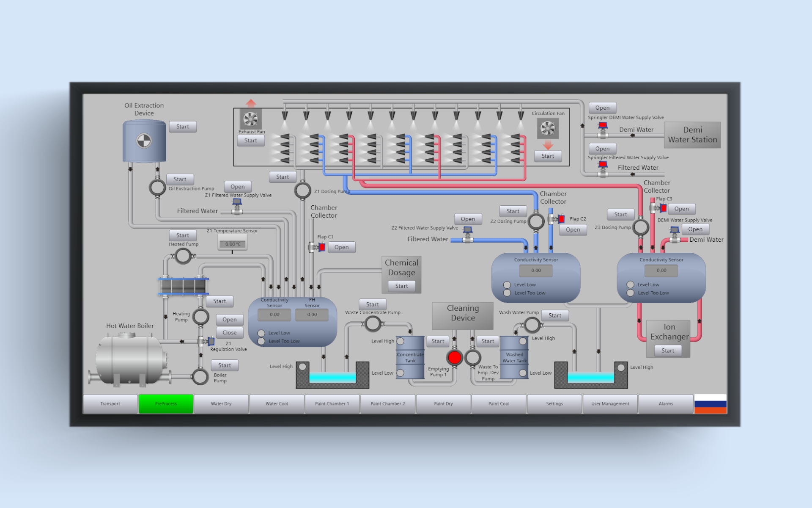Click the red alarm lamp near Emptying Pump 1

click(454, 358)
